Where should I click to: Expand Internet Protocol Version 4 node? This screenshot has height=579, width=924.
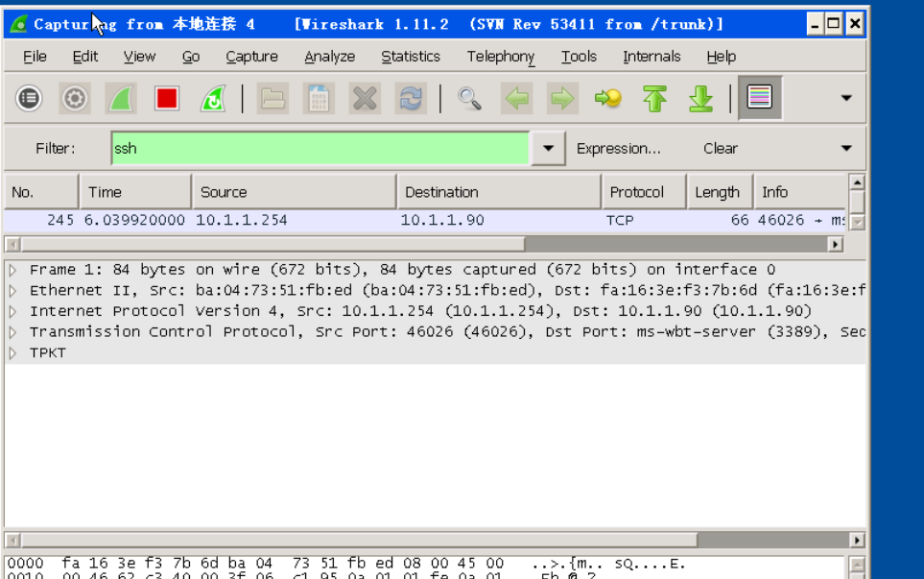click(13, 311)
